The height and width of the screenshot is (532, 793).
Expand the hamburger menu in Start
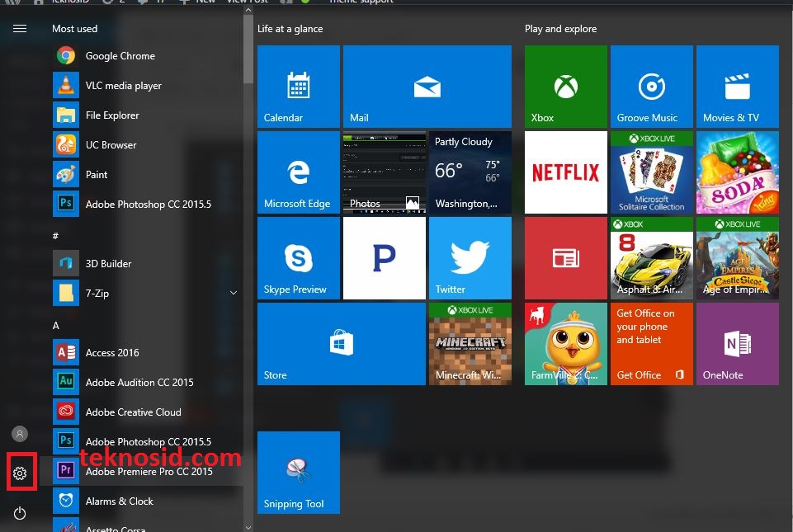[x=20, y=29]
